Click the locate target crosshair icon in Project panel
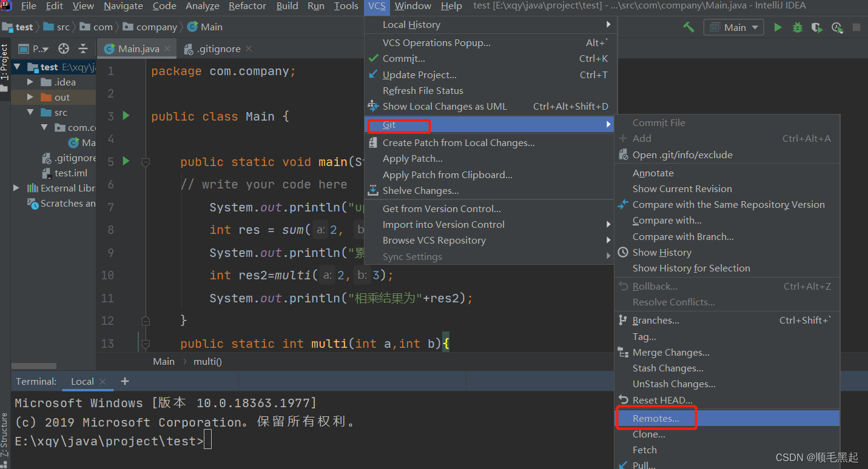This screenshot has width=868, height=469. pos(63,49)
